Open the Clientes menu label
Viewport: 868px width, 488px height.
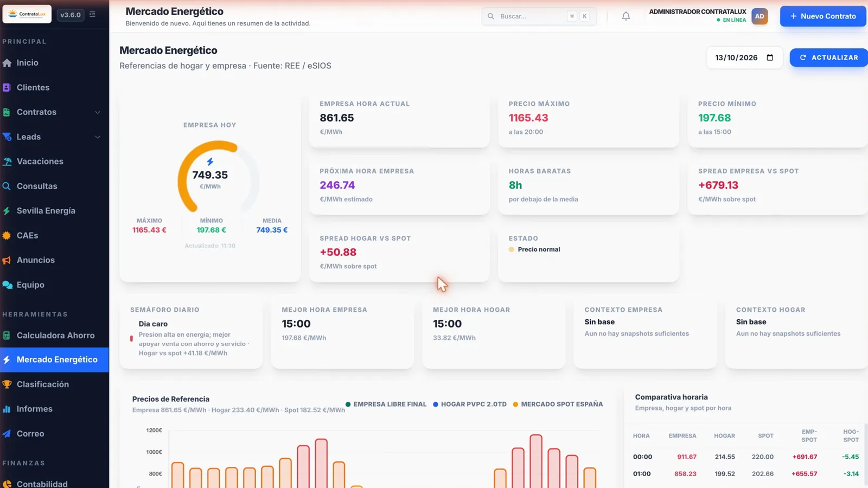tap(33, 87)
